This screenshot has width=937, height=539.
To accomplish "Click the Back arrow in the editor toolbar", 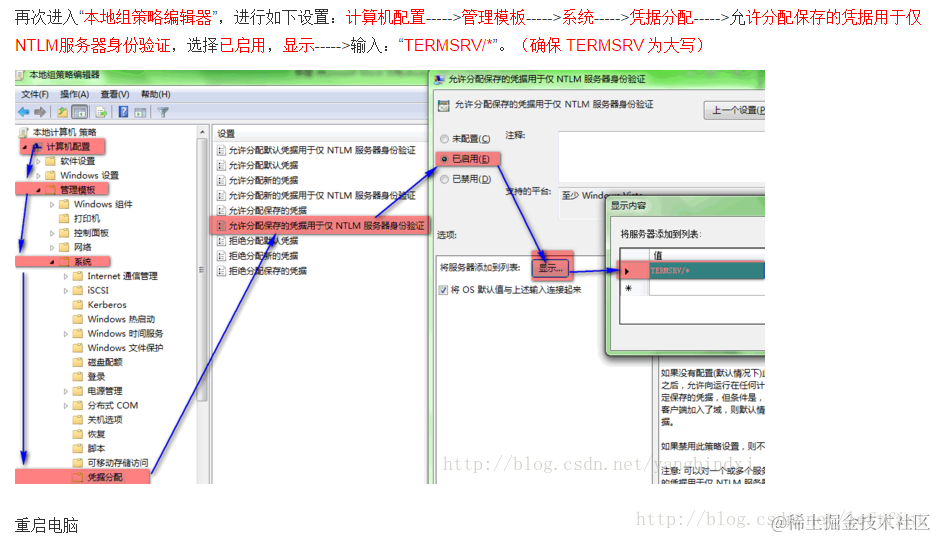I will pos(24,112).
